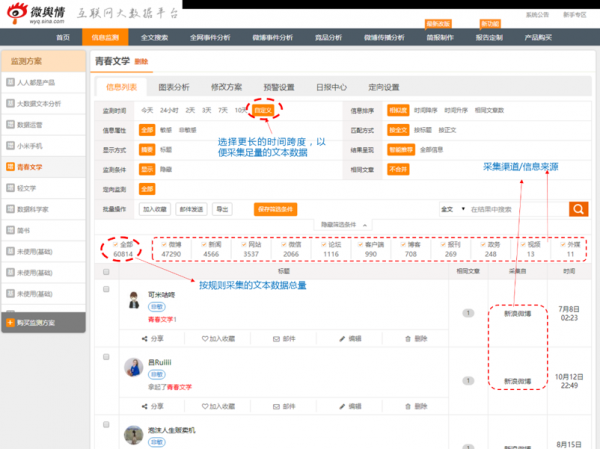This screenshot has height=449, width=600.
Task: Tick the select-all checkbox in list header
Action: pos(106,271)
